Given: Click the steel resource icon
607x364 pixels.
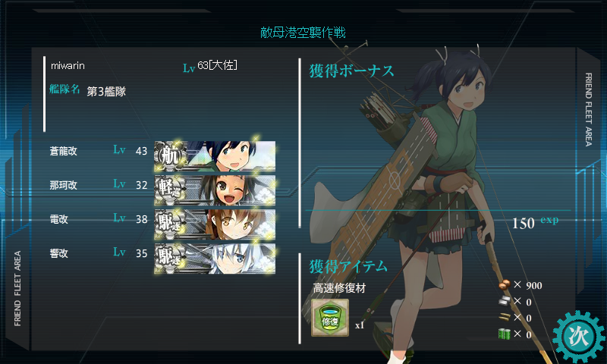Looking at the screenshot, I should [504, 301].
